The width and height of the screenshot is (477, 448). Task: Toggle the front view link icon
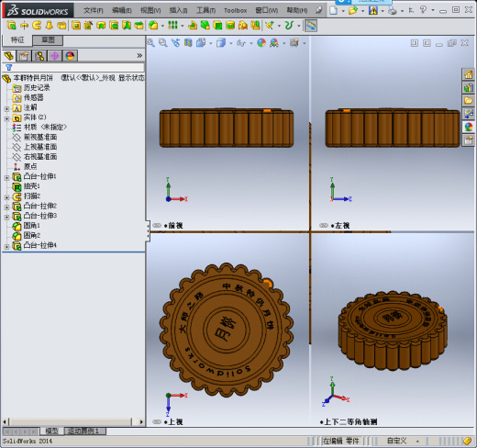[x=157, y=226]
